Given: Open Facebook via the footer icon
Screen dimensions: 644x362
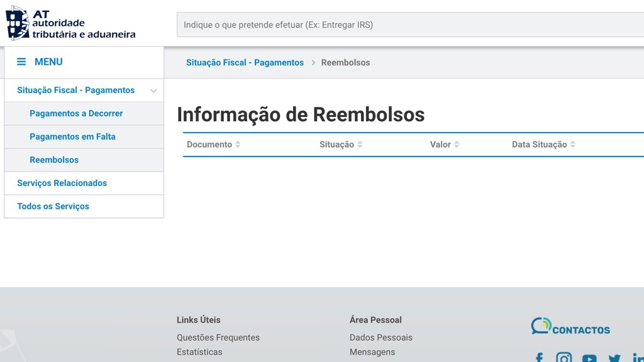Looking at the screenshot, I should (538, 357).
